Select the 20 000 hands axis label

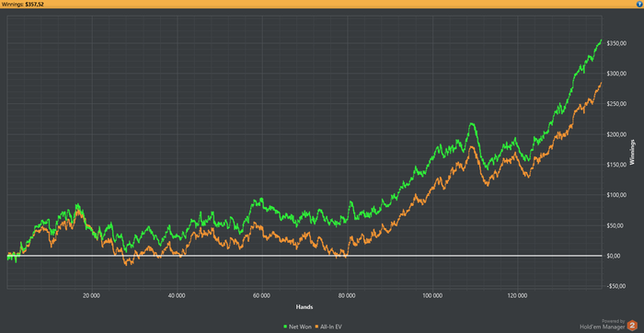(x=92, y=294)
